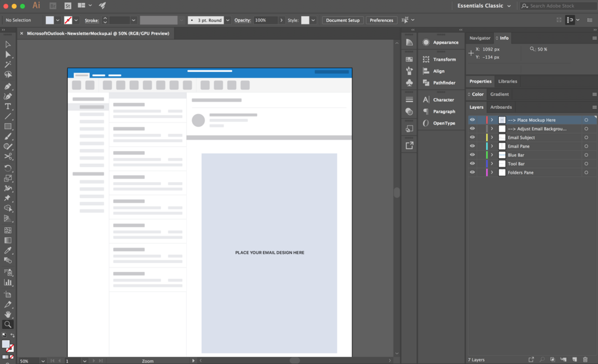Open the Symbols panel club icon
This screenshot has width=598, height=364.
[x=409, y=82]
